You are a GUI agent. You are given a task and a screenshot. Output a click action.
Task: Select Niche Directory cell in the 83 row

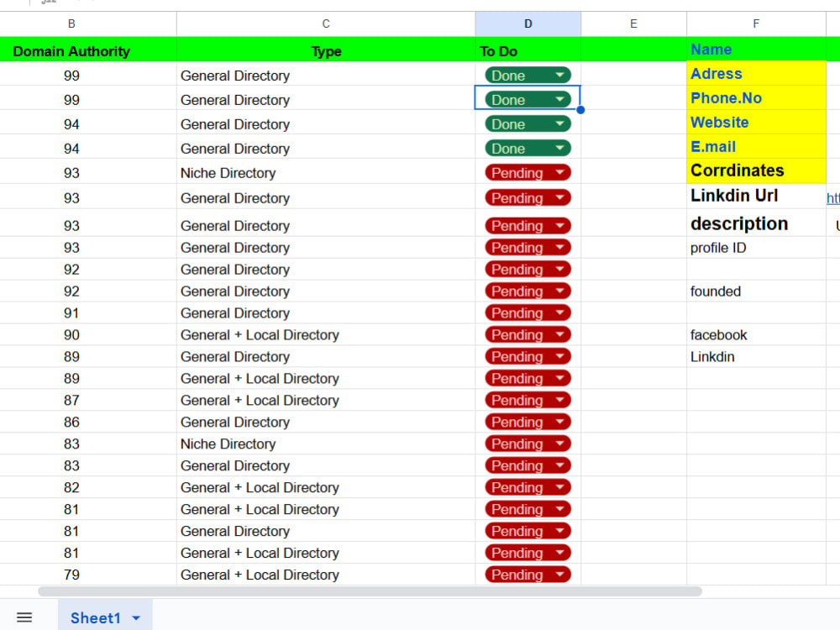[x=326, y=444]
